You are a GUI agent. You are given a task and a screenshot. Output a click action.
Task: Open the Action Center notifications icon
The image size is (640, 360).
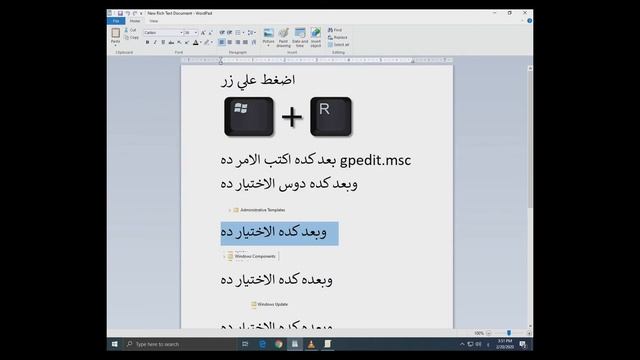point(523,344)
